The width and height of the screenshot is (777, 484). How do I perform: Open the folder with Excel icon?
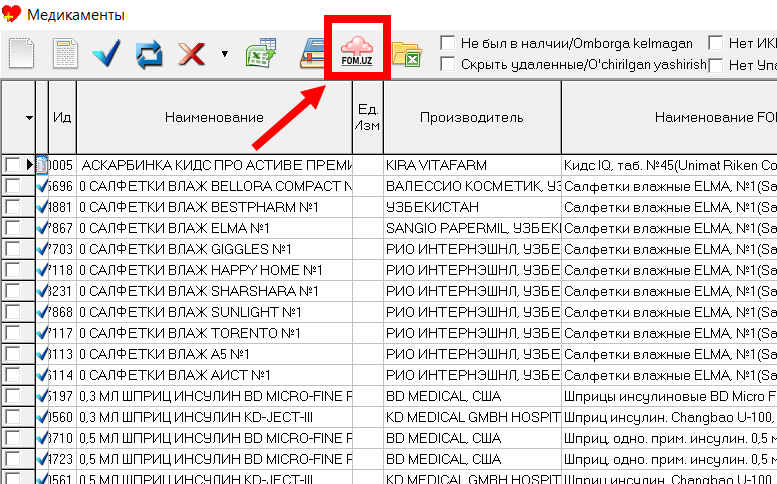(406, 54)
